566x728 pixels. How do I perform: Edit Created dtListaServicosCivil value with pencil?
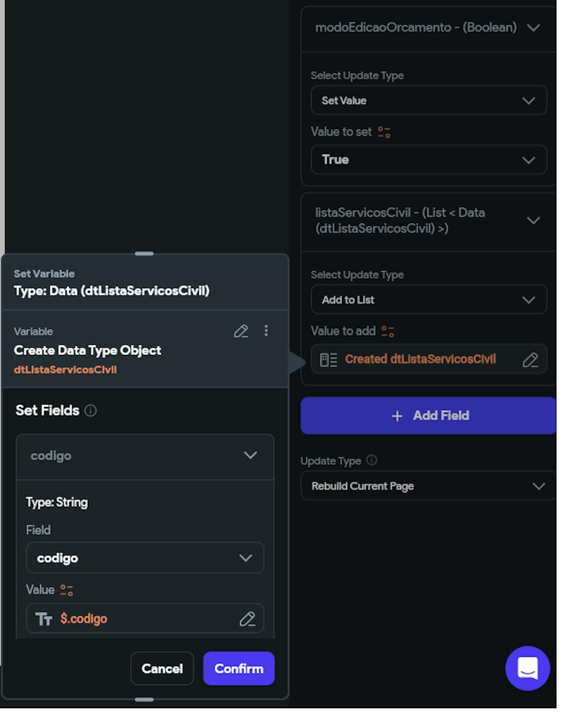coord(530,359)
